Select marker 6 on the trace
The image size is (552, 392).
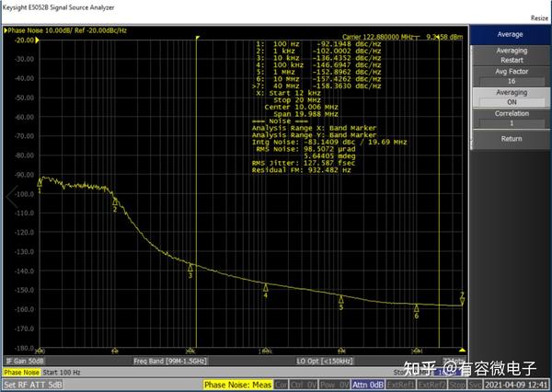tap(417, 308)
